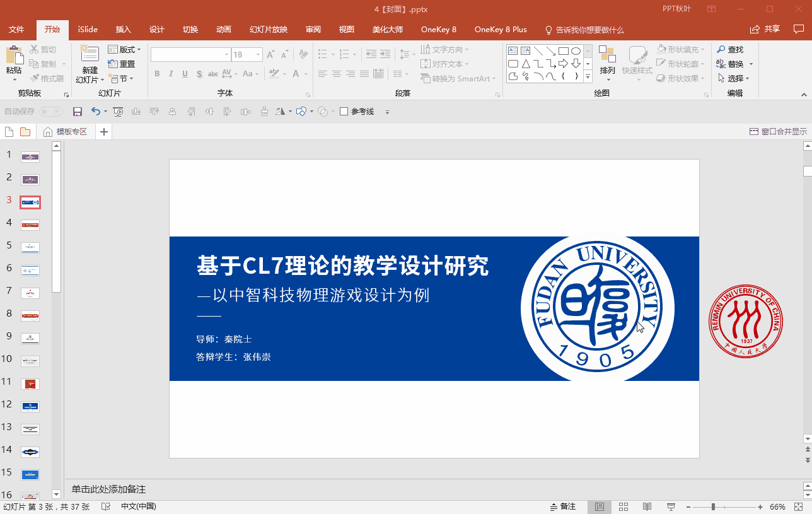This screenshot has height=514, width=812.
Task: Fit slide to current window icon
Action: (x=799, y=507)
